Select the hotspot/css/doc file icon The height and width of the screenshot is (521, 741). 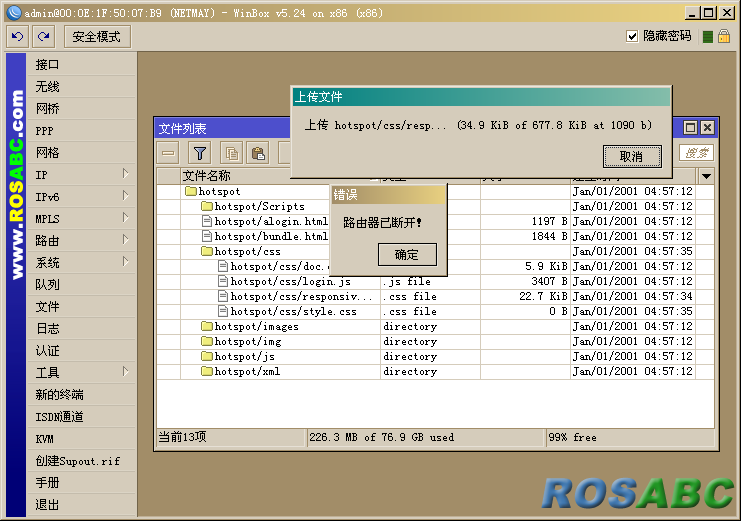[223, 266]
